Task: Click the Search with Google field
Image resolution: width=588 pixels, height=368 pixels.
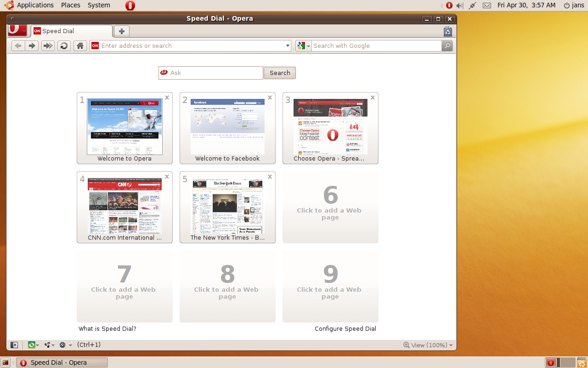Action: click(x=377, y=46)
